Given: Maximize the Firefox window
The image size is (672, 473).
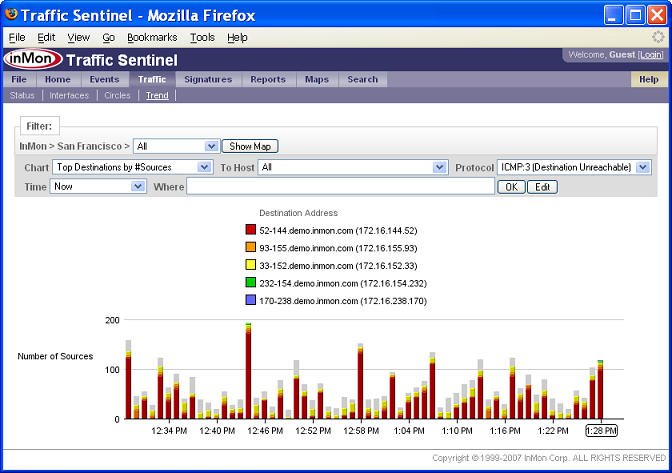Looking at the screenshot, I should tap(636, 15).
